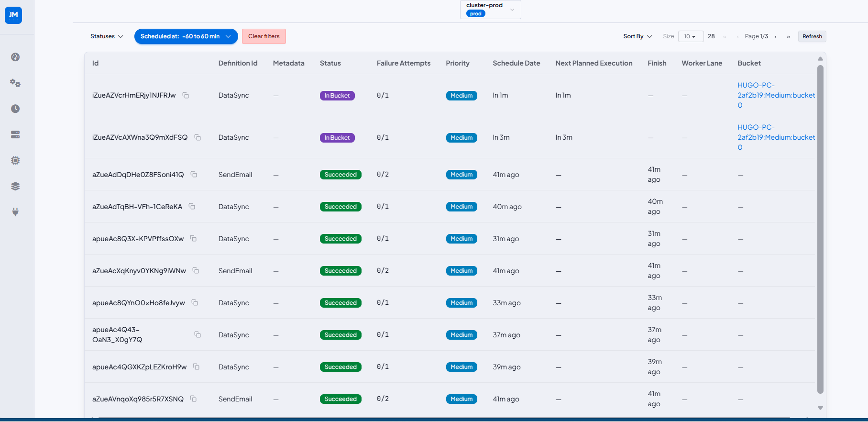Open the settings gears icon in sidebar
This screenshot has width=868, height=422.
point(15,83)
